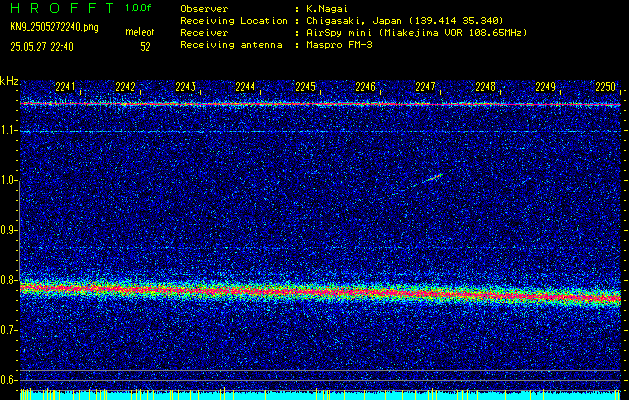This screenshot has height=400, width=629.
Task: Click the 0.9 frequency axis label
Action: click(x=7, y=230)
